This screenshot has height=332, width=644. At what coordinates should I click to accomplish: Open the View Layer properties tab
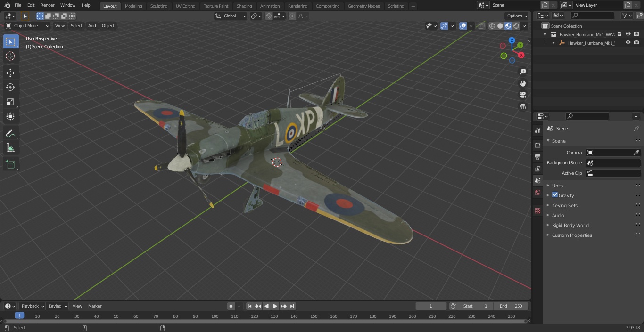click(x=537, y=169)
